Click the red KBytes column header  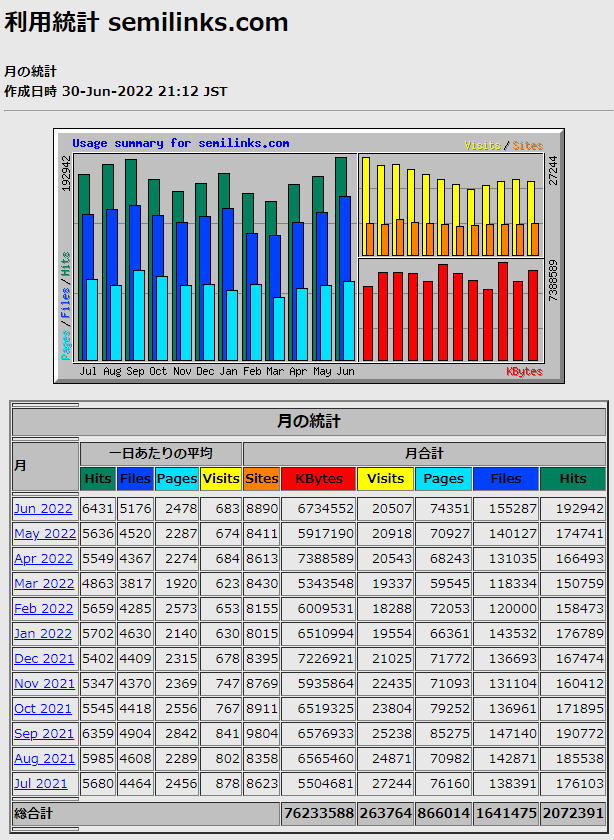tap(319, 479)
